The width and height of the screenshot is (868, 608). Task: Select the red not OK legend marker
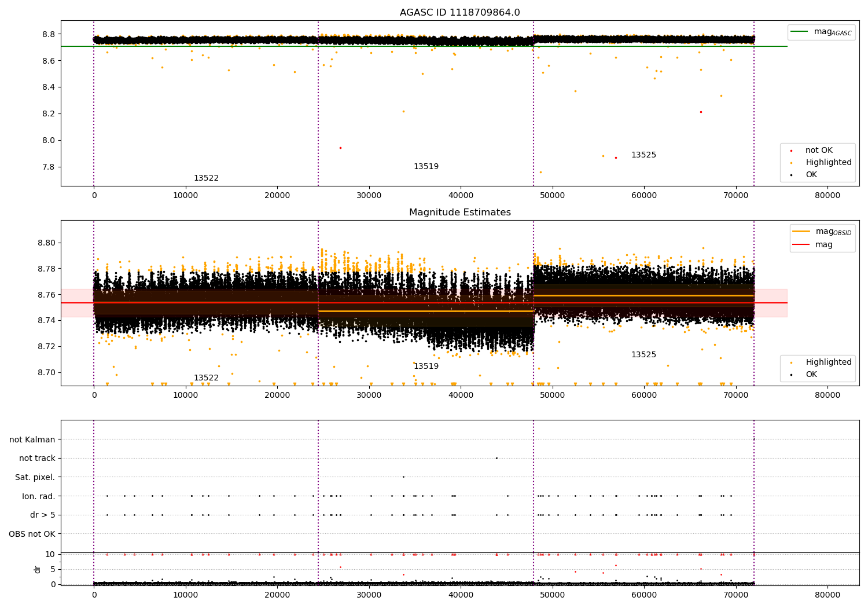pyautogui.click(x=791, y=151)
